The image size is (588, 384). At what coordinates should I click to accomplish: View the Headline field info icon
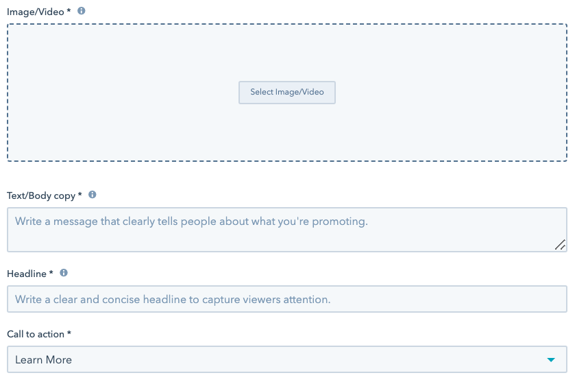coord(64,273)
